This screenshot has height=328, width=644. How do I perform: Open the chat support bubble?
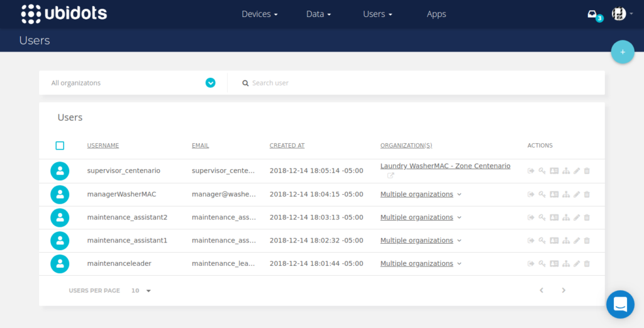click(620, 304)
